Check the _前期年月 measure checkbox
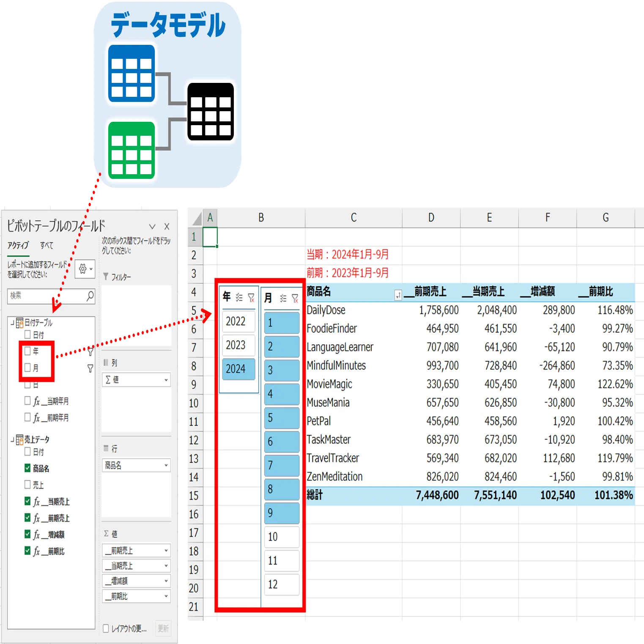The width and height of the screenshot is (644, 644). 27,417
